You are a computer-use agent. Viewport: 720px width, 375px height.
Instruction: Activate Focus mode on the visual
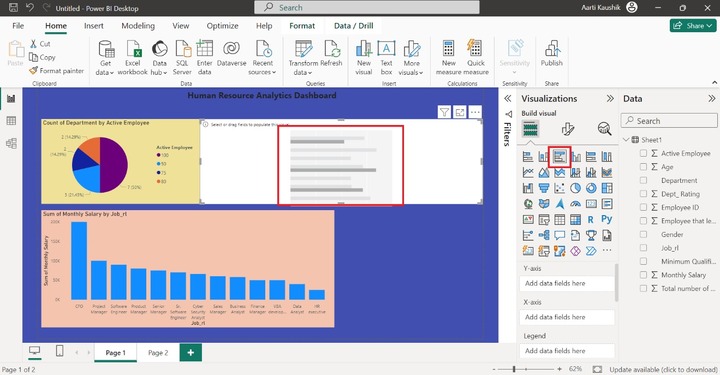point(460,112)
